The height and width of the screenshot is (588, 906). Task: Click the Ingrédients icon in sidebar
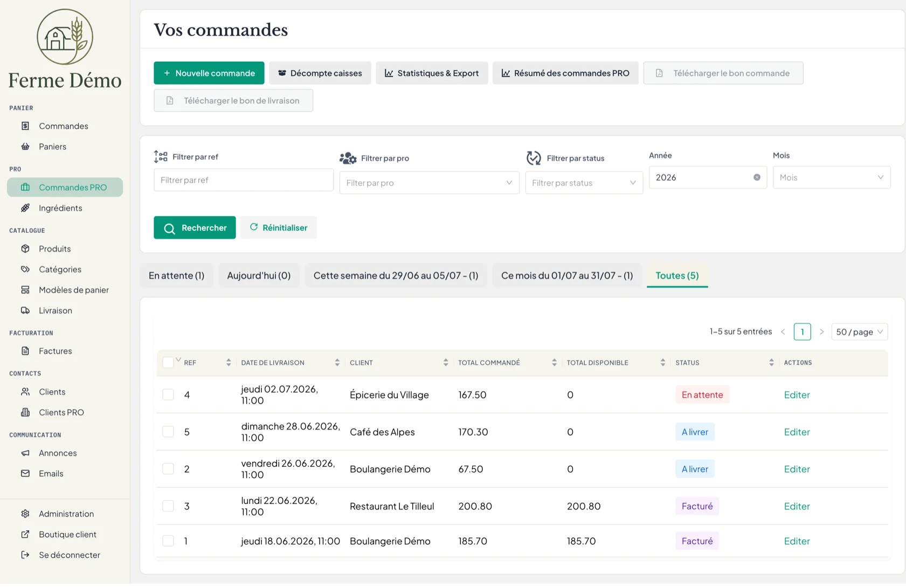(25, 207)
